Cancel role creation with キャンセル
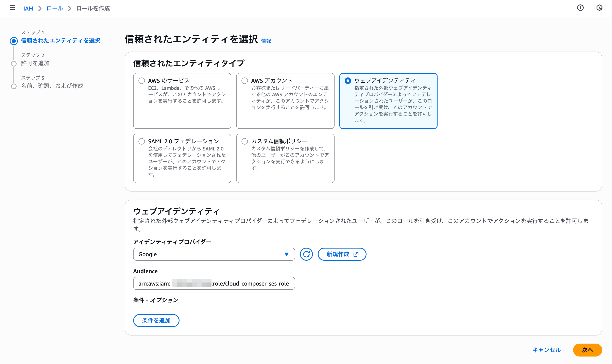 point(547,350)
